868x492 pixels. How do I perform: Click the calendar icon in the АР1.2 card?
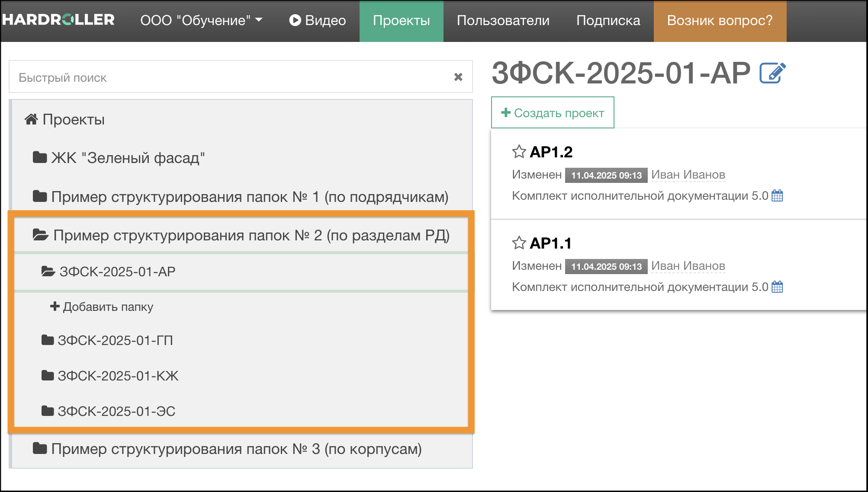[x=777, y=196]
